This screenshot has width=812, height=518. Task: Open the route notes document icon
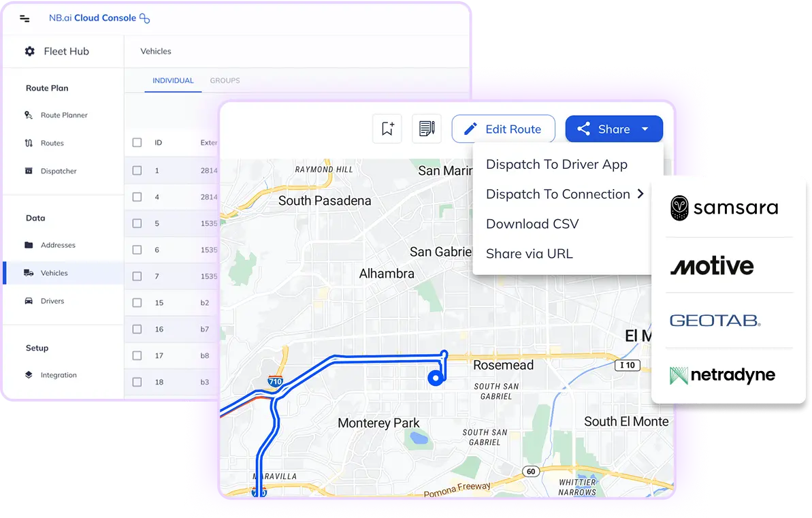pos(427,129)
